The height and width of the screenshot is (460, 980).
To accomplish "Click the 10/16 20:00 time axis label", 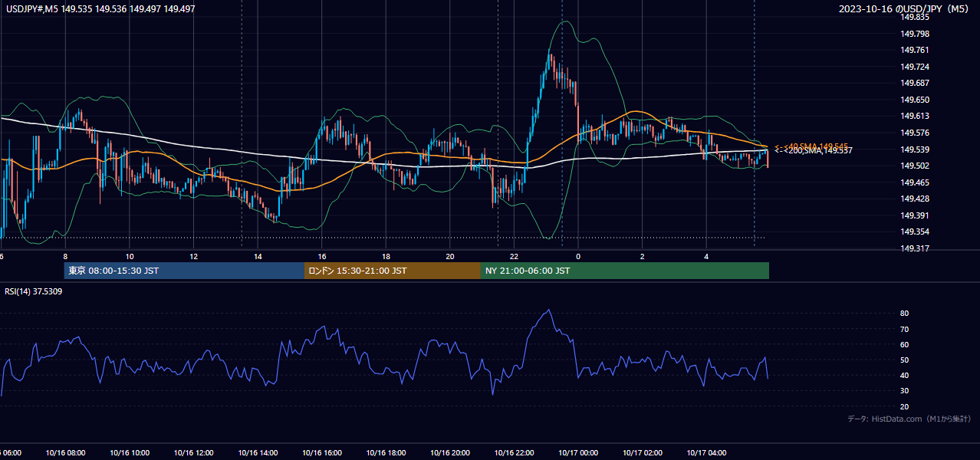I will click(450, 453).
